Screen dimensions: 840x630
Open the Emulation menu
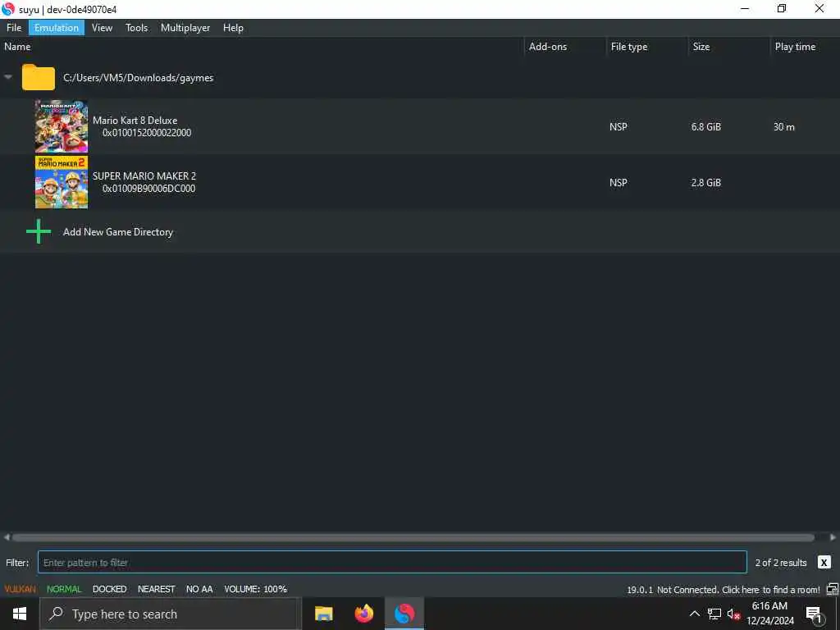(57, 28)
